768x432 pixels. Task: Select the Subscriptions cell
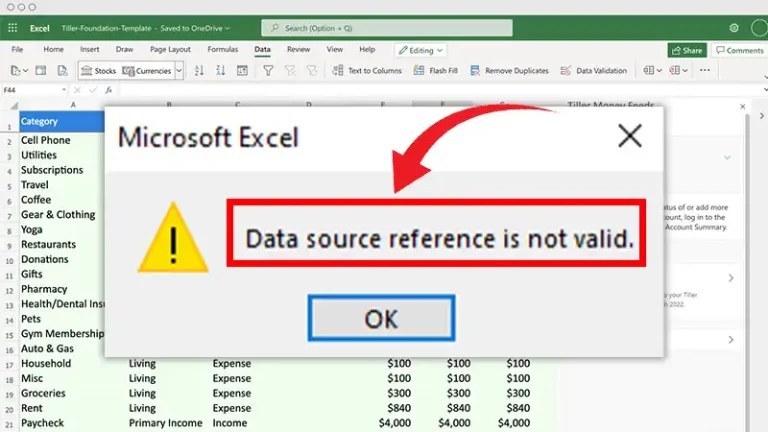(x=62, y=170)
